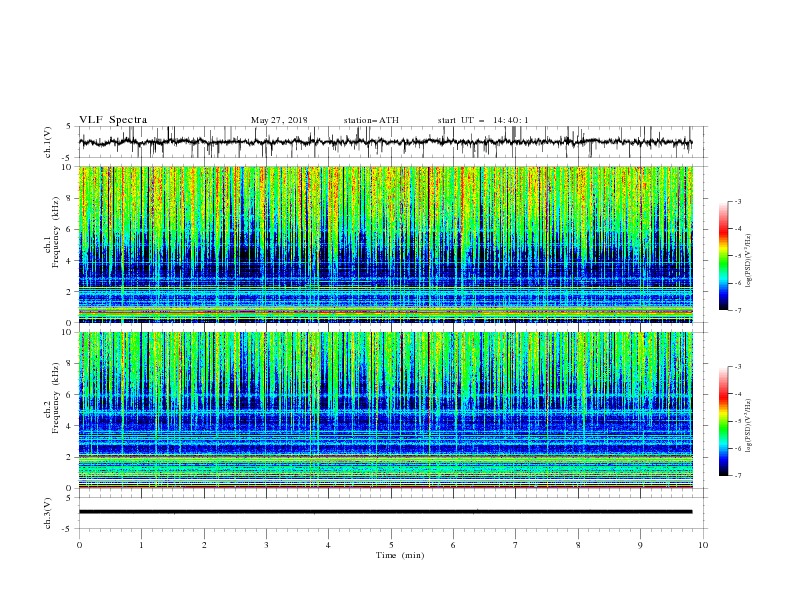Screen dimensions: 792x612
Task: Click the "station=ATH" header label
Action: (371, 120)
